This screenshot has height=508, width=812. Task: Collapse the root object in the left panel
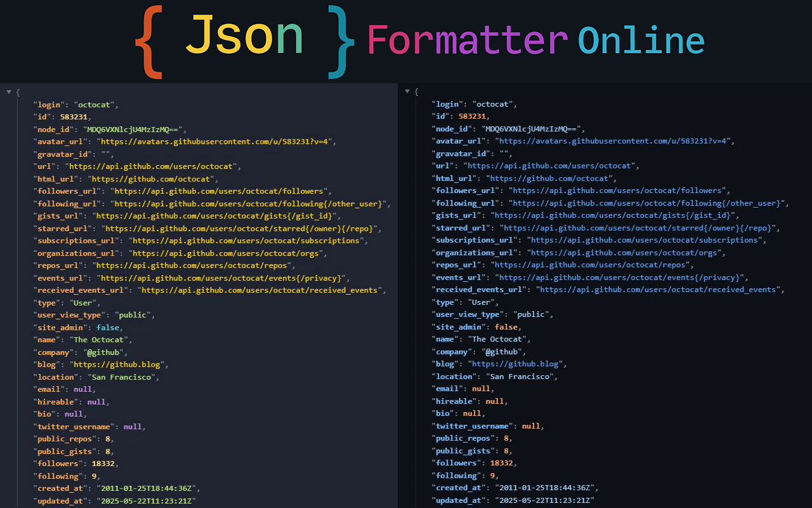pyautogui.click(x=9, y=92)
